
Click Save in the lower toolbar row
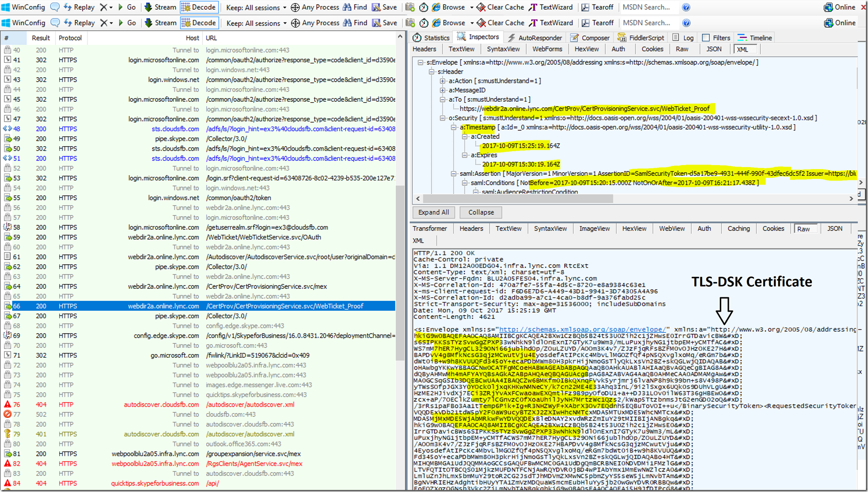384,23
